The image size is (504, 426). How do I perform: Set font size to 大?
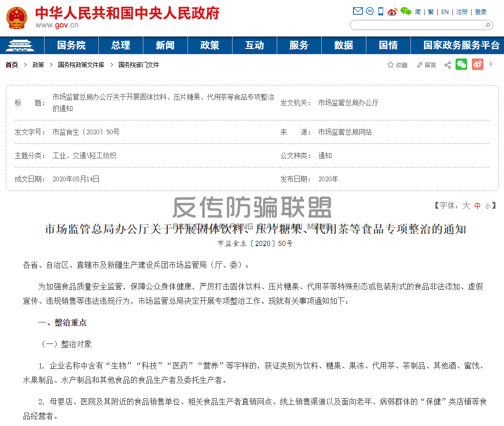pyautogui.click(x=466, y=205)
